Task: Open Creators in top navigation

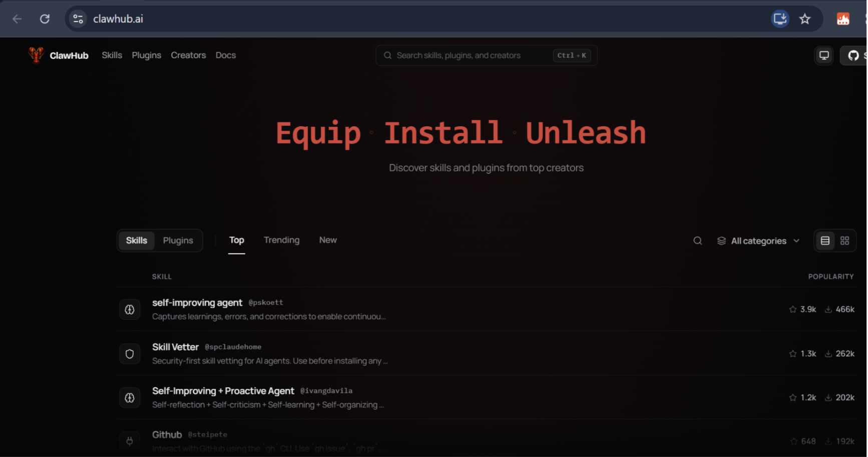Action: pyautogui.click(x=188, y=55)
